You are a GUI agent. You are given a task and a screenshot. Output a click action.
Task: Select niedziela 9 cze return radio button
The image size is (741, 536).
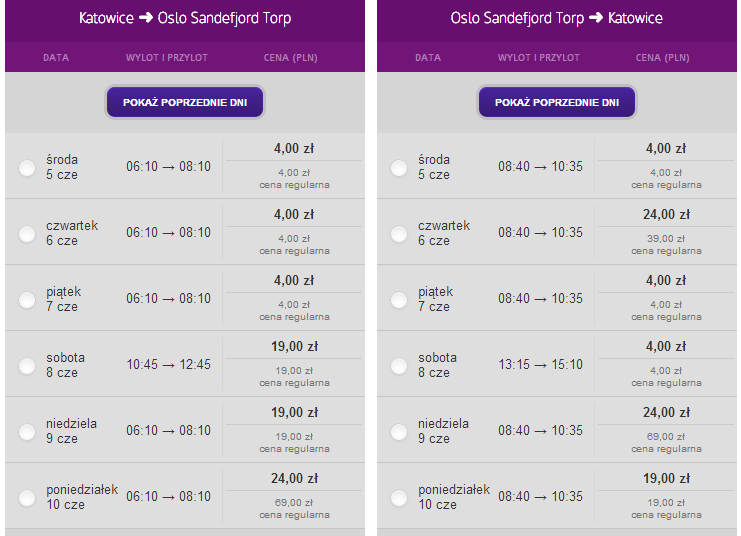(399, 432)
